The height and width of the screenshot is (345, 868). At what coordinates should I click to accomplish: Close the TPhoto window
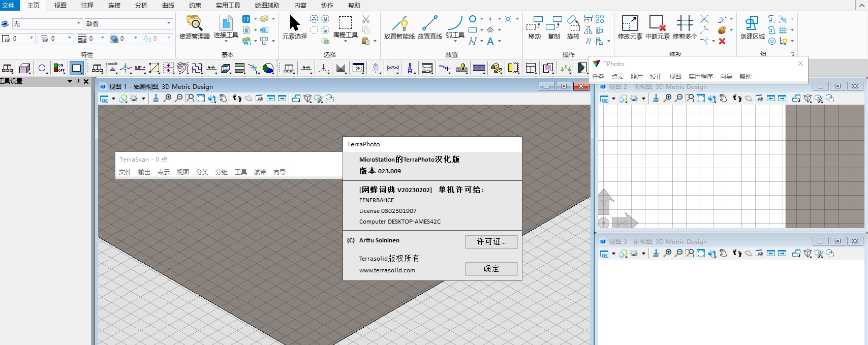click(x=800, y=64)
